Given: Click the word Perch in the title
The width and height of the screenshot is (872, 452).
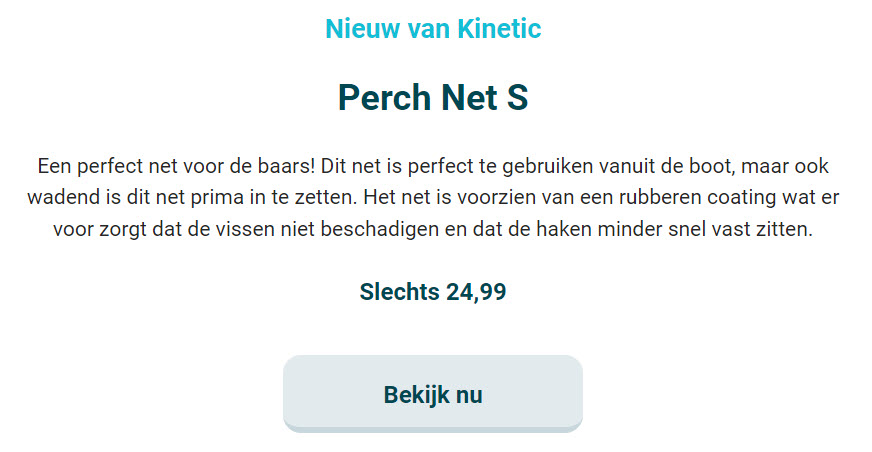Looking at the screenshot, I should 385,97.
